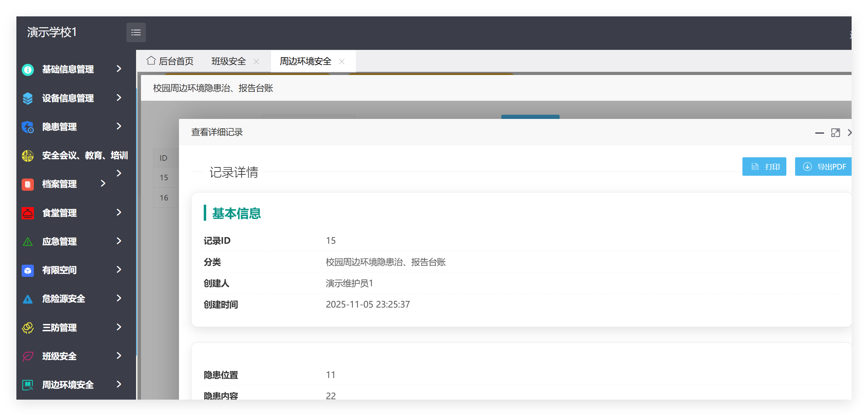Close the 周边环境安全 tab
Viewport: 868px width, 416px height.
[342, 61]
